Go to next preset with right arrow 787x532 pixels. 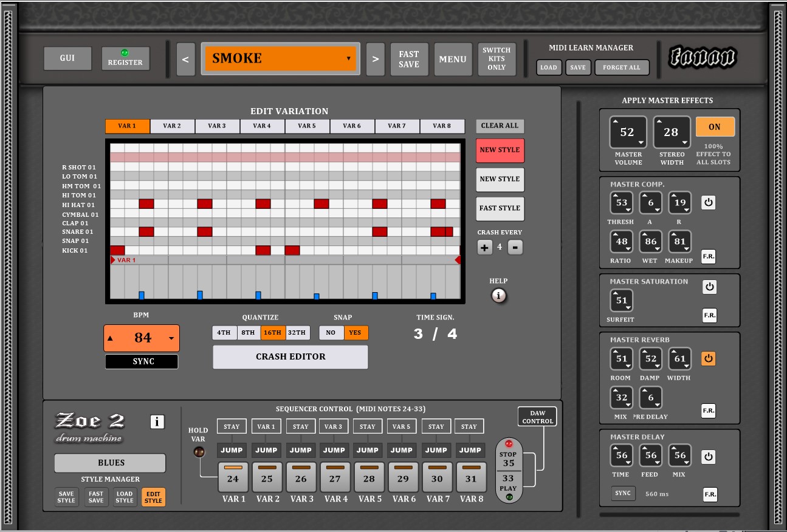[x=376, y=60]
